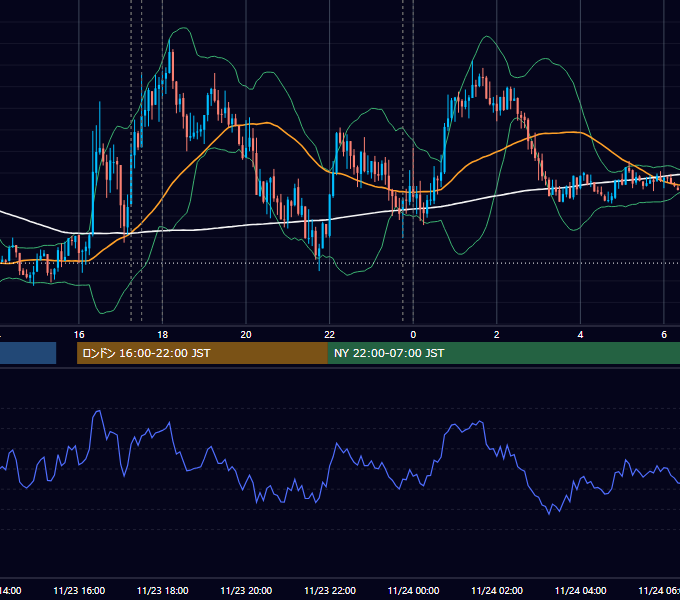680x600 pixels.
Task: Click the 11/23 16:00 time label
Action: click(79, 590)
